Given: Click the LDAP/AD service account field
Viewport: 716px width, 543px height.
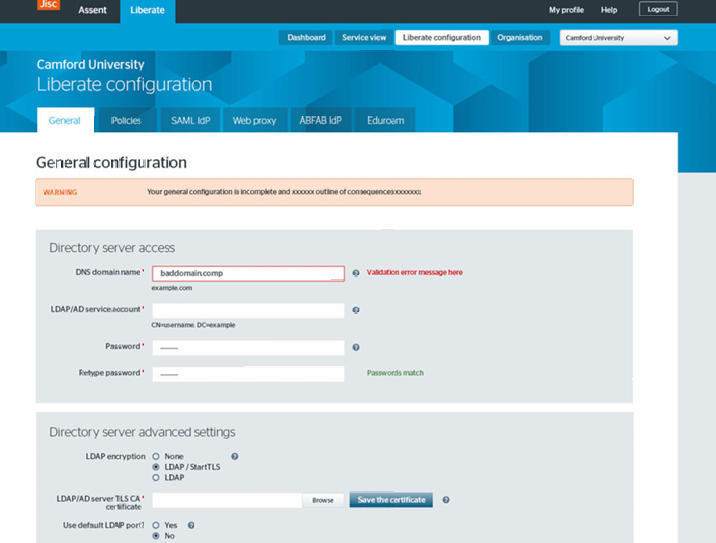Looking at the screenshot, I should [248, 311].
